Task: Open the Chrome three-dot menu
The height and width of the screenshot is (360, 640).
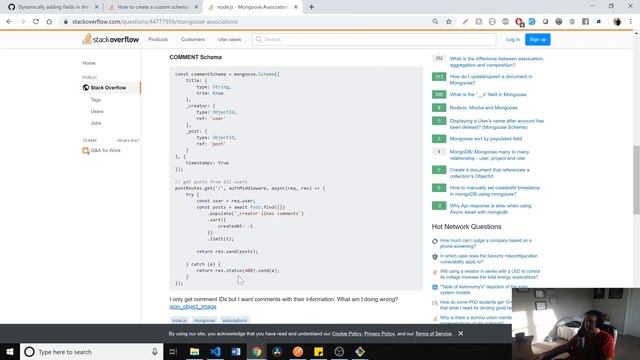Action: pos(631,22)
